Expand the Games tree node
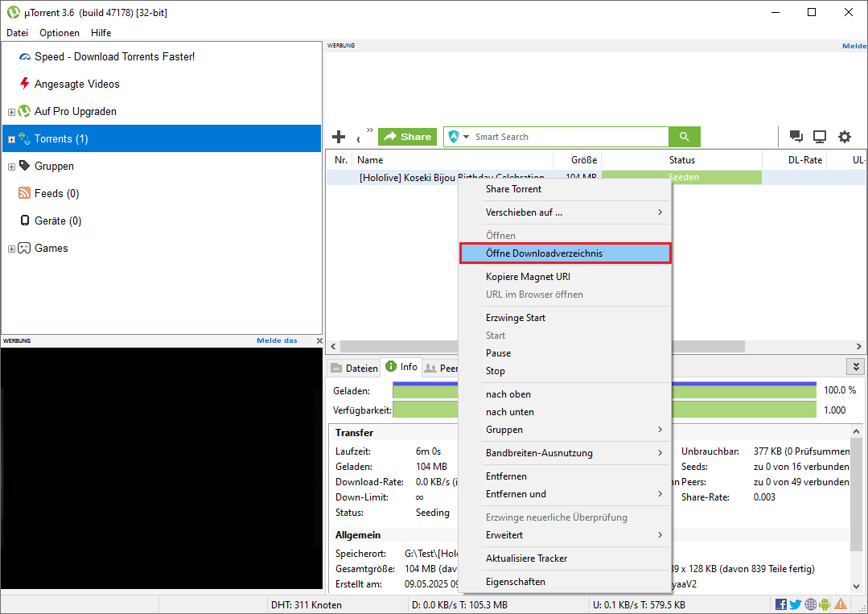 point(11,249)
